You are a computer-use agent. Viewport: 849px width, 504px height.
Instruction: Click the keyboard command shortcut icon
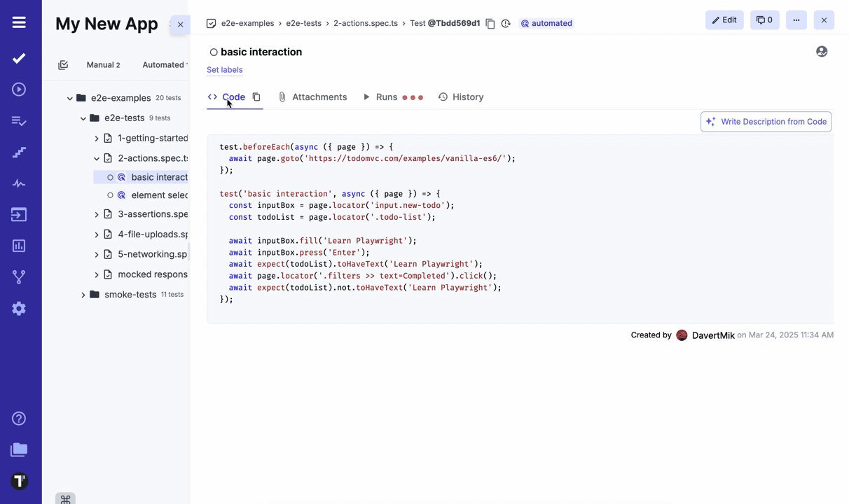click(x=65, y=498)
